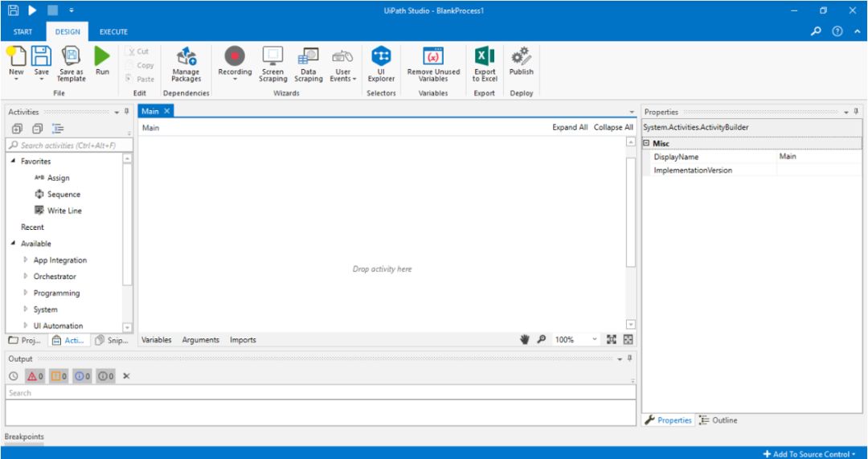This screenshot has width=868, height=459.
Task: Click Collapse All in designer
Action: click(613, 127)
